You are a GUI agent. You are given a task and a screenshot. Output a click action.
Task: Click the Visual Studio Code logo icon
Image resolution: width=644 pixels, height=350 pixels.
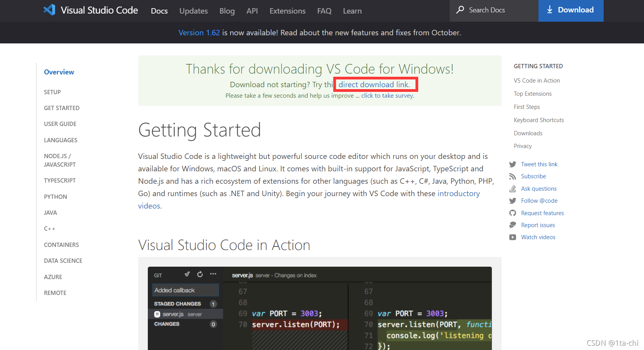[x=49, y=10]
